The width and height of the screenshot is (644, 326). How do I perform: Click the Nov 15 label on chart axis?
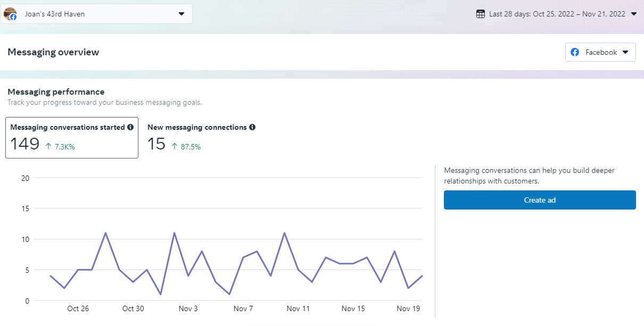(x=353, y=308)
